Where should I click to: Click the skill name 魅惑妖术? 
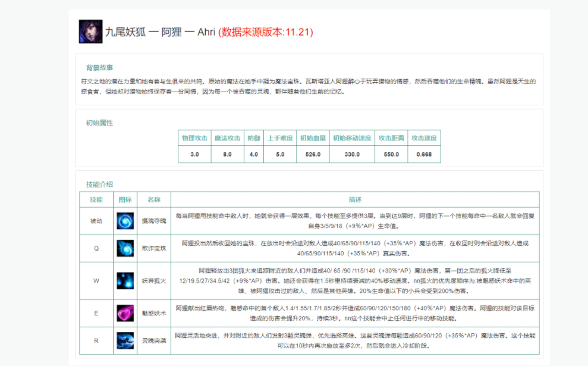click(x=154, y=314)
